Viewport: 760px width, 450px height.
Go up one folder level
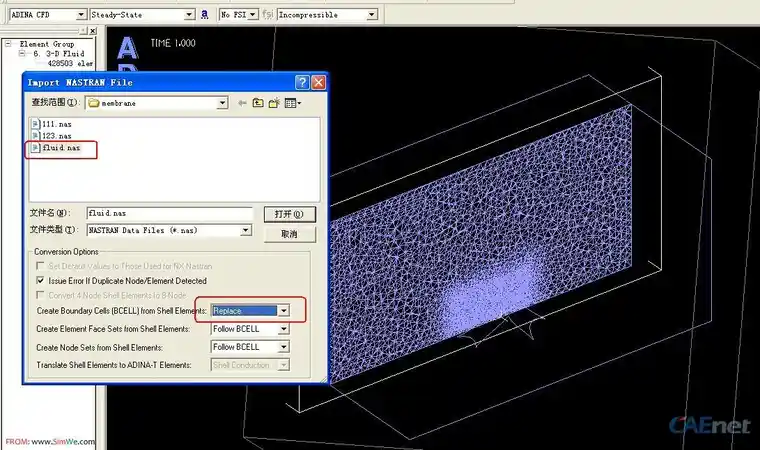tap(258, 103)
